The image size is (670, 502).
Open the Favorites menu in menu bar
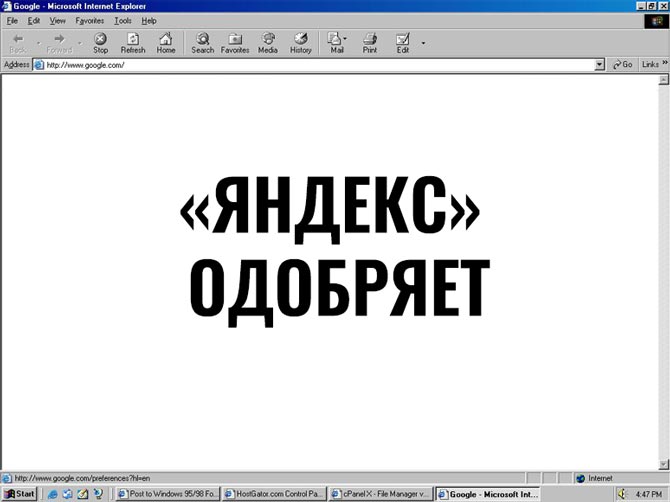click(89, 20)
